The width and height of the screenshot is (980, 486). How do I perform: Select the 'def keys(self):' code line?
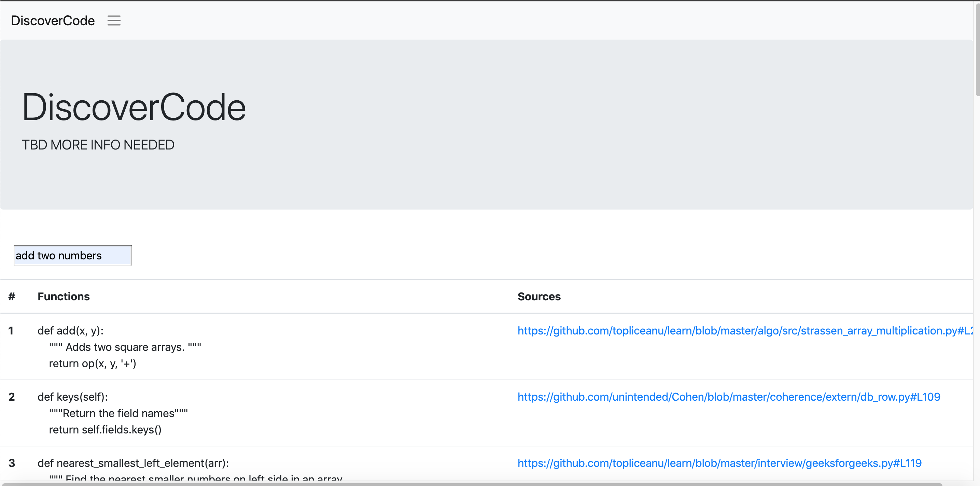pos(72,397)
